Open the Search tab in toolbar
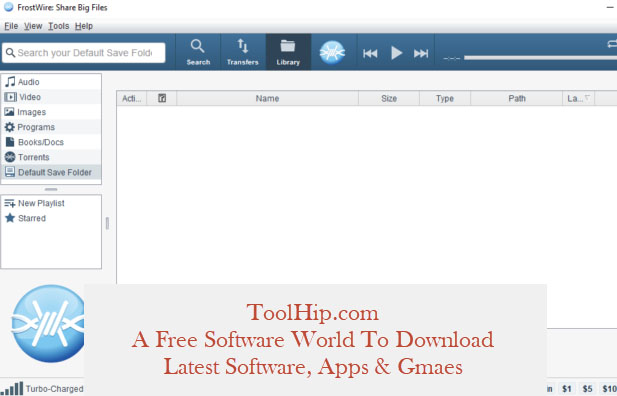Image resolution: width=617 pixels, height=396 pixels. pos(198,52)
